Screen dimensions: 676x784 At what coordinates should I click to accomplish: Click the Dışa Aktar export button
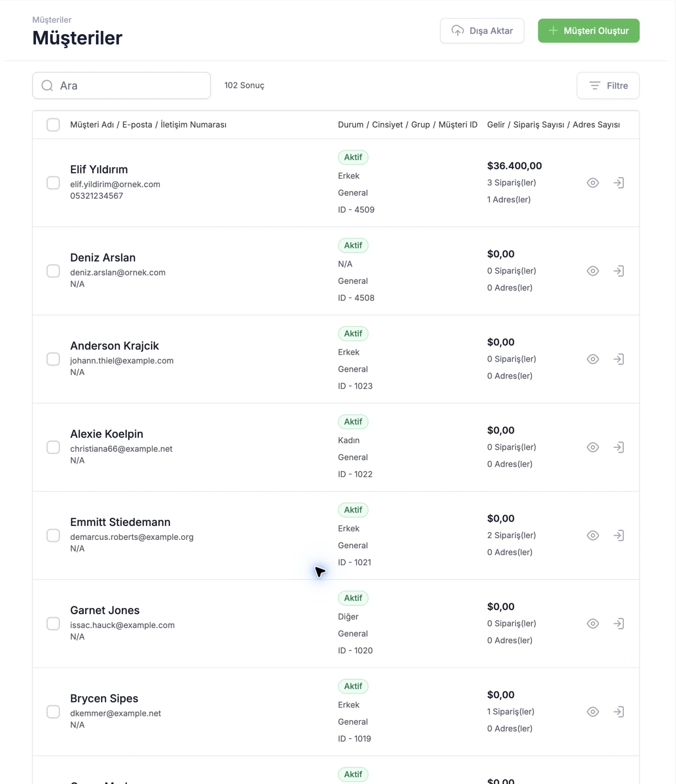(482, 31)
